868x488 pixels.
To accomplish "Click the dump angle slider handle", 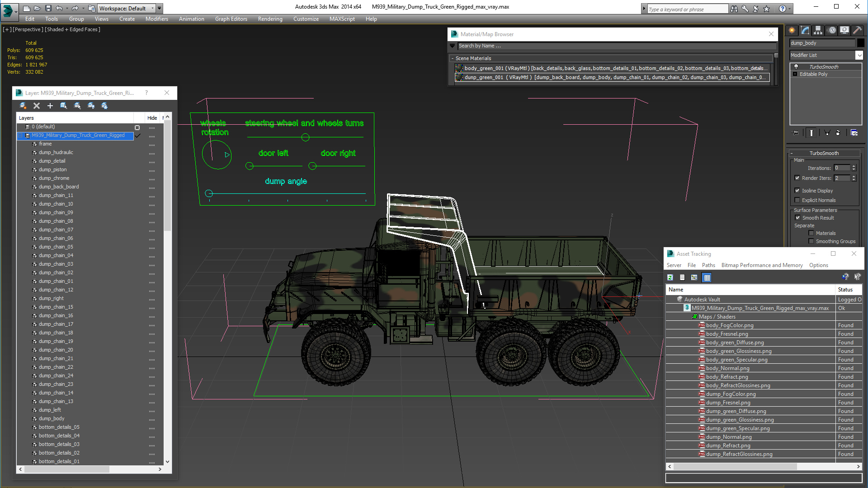I will tap(209, 193).
